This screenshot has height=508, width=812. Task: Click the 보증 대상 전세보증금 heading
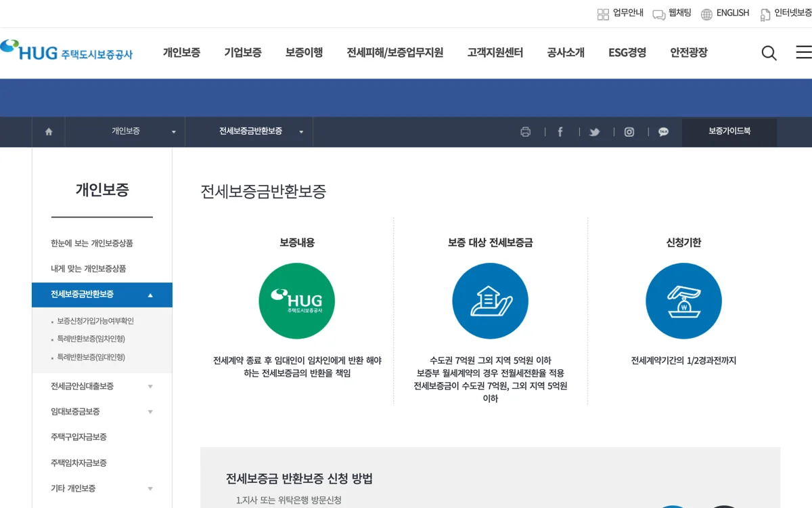tap(491, 242)
